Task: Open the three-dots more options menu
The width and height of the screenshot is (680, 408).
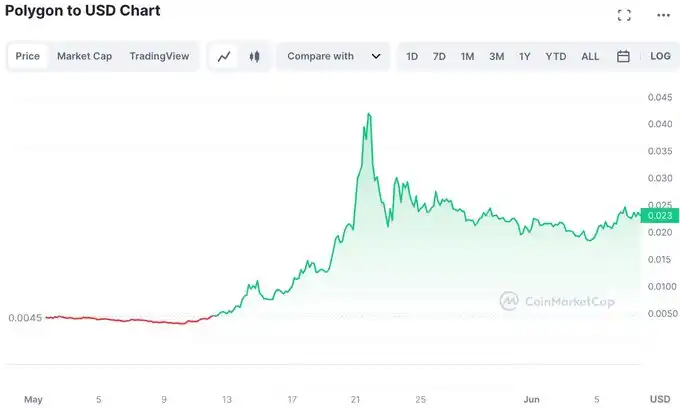Action: [663, 15]
